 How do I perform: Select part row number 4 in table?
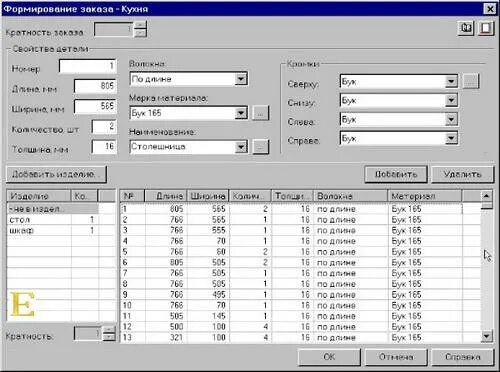point(300,241)
